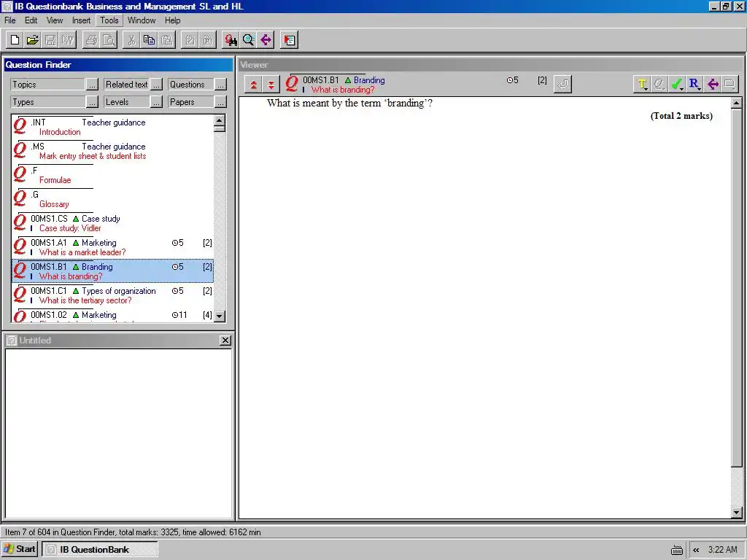Go to next question with red down arrows
Screen dimensions: 747x560
pos(271,85)
